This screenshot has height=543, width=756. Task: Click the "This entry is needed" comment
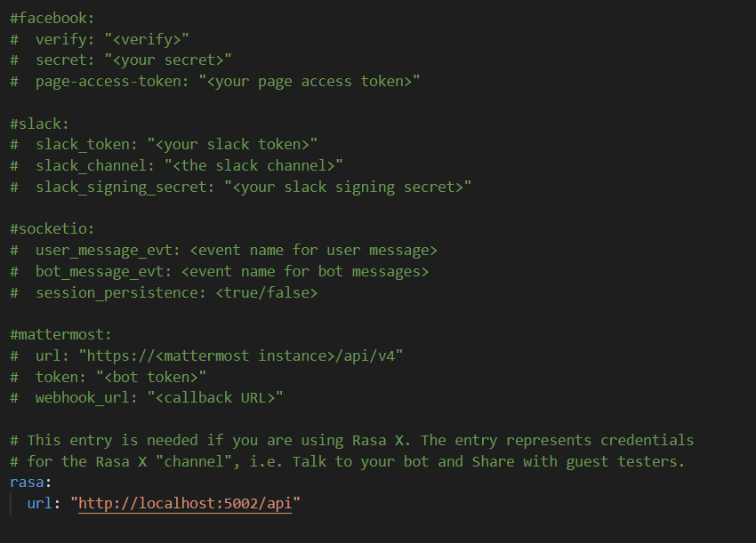coord(352,441)
